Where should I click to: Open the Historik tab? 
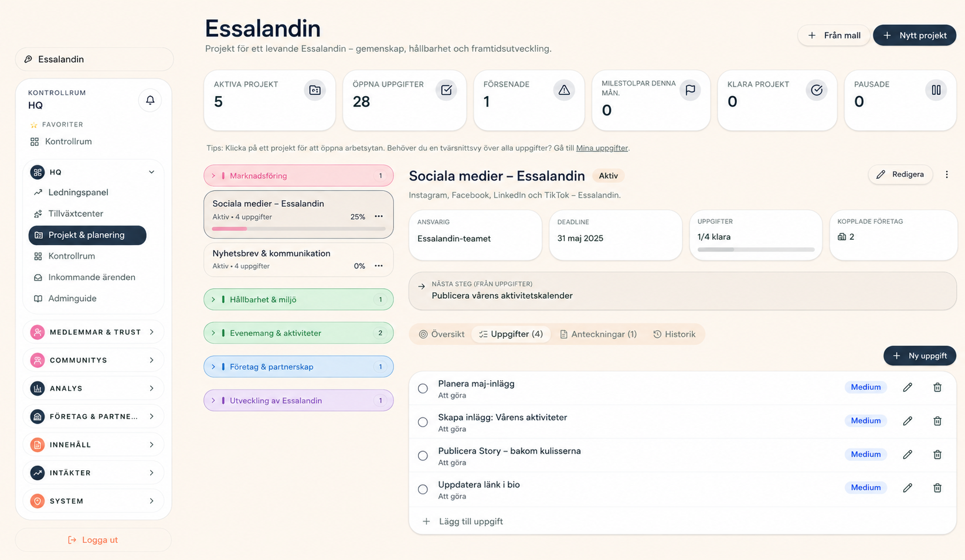[674, 334]
